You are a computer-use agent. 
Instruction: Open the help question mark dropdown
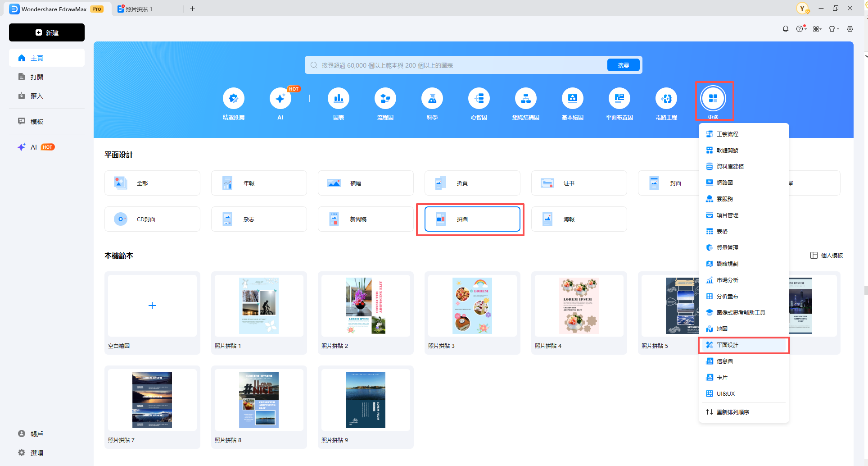pyautogui.click(x=800, y=29)
